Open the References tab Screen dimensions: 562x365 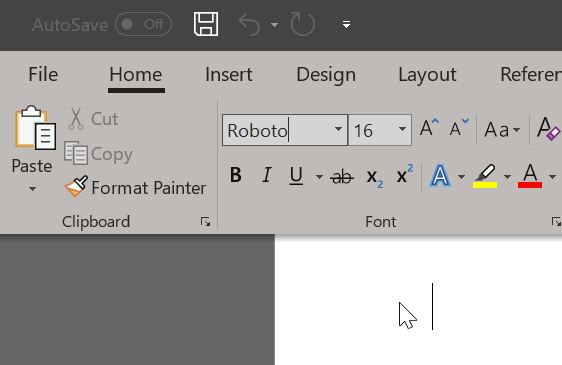click(531, 75)
